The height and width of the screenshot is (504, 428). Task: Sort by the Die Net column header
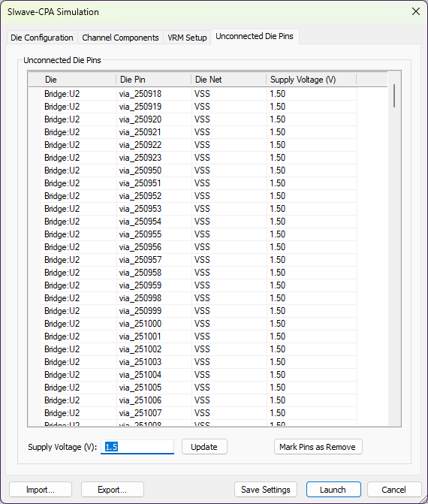point(229,80)
